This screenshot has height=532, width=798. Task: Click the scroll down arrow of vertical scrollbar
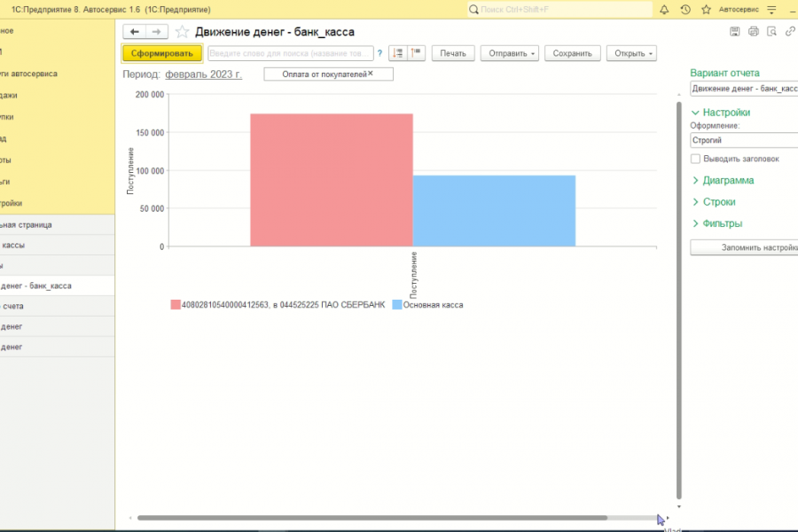(x=678, y=506)
